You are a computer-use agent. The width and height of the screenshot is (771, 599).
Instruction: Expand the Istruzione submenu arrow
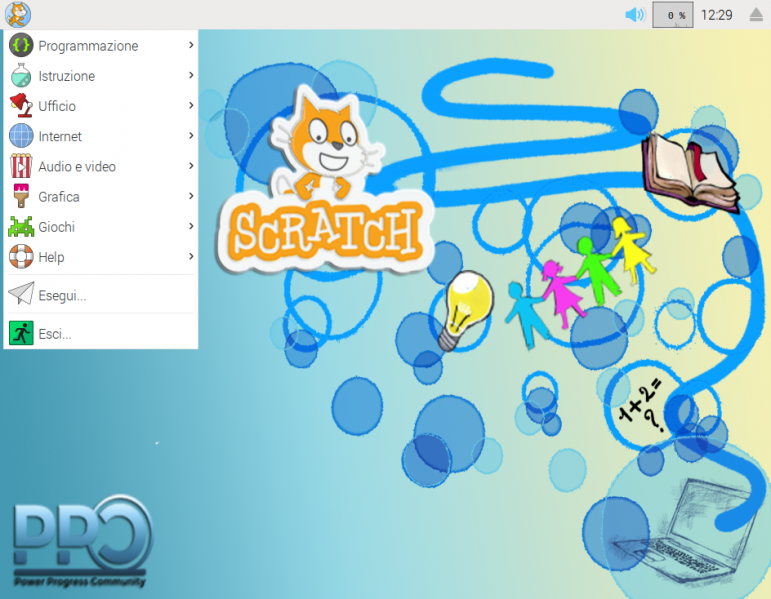pyautogui.click(x=191, y=75)
